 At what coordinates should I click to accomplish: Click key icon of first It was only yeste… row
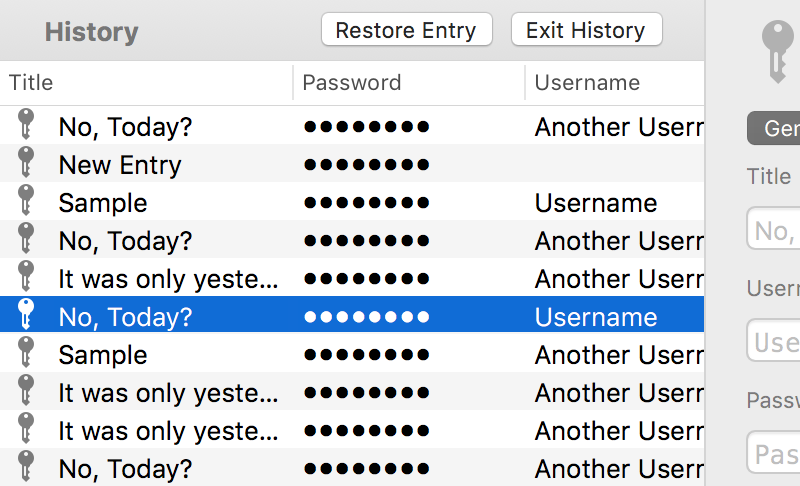(x=26, y=276)
